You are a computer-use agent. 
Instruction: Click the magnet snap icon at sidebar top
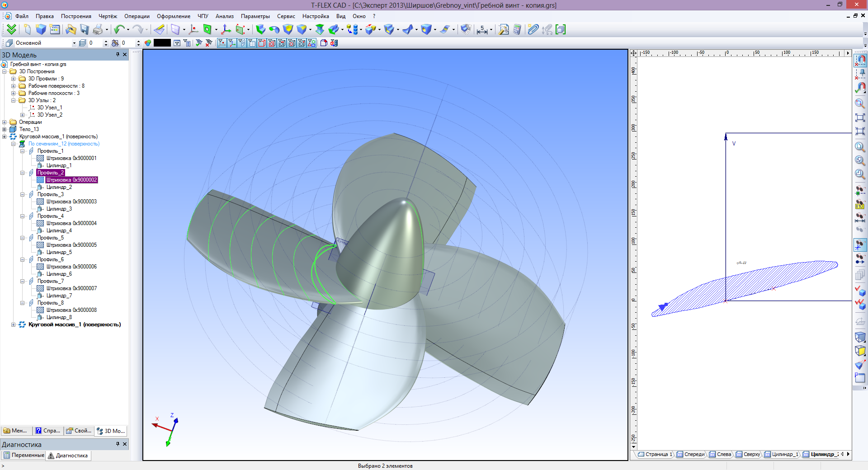[860, 60]
